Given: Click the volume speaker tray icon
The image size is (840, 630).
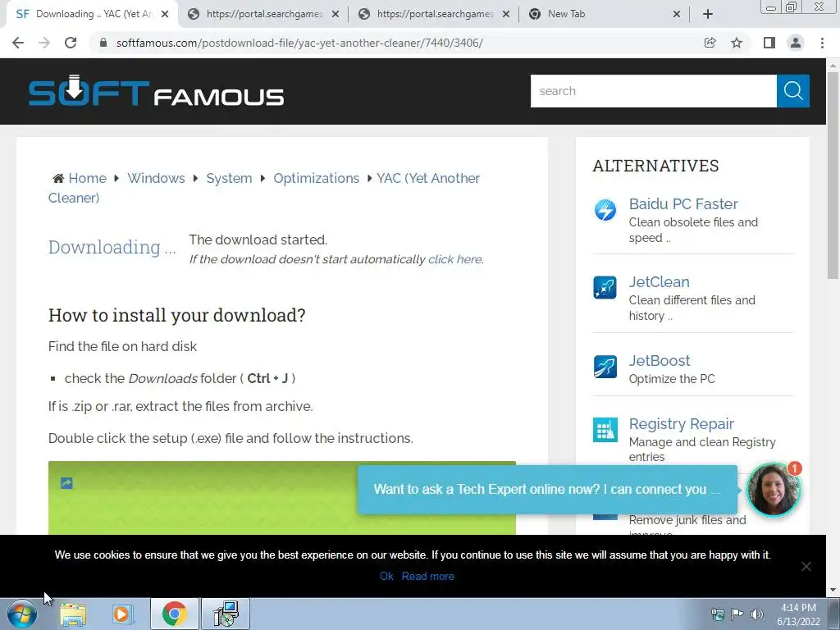Looking at the screenshot, I should tap(756, 614).
